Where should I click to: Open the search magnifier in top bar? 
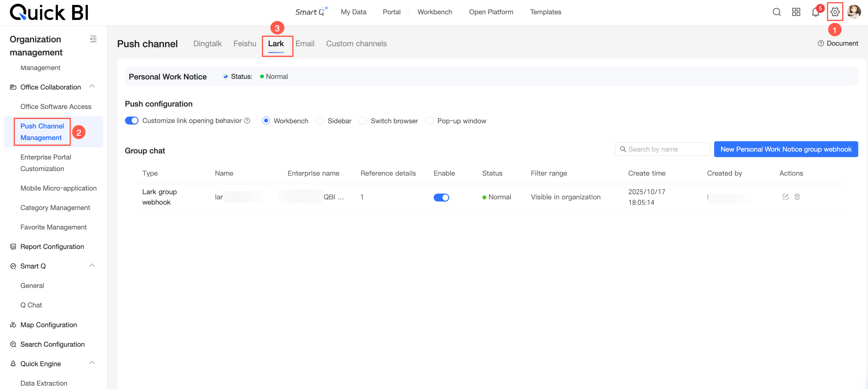pyautogui.click(x=776, y=12)
